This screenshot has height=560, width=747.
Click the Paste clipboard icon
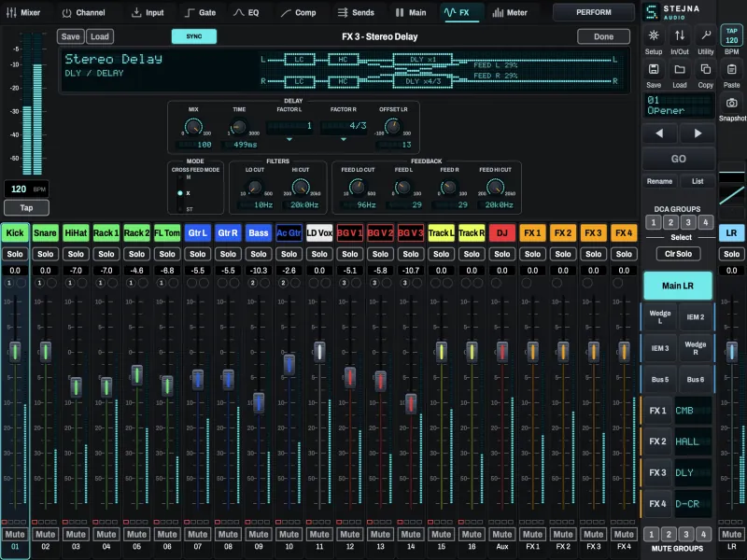click(732, 69)
